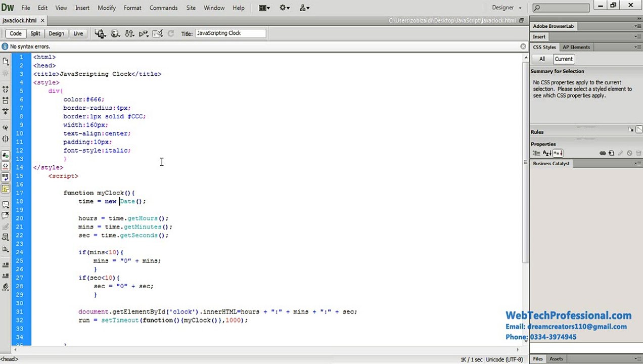Click the Collapse Full Tag icon
This screenshot has height=364, width=643.
click(6, 89)
